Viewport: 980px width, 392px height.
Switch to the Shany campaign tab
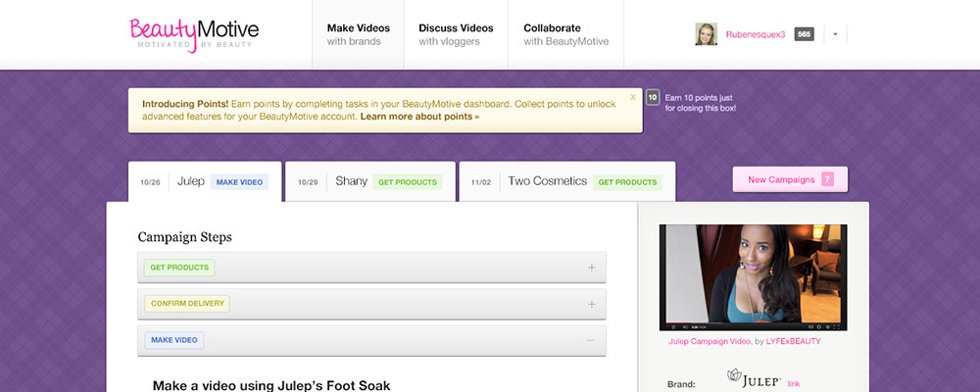[x=370, y=182]
